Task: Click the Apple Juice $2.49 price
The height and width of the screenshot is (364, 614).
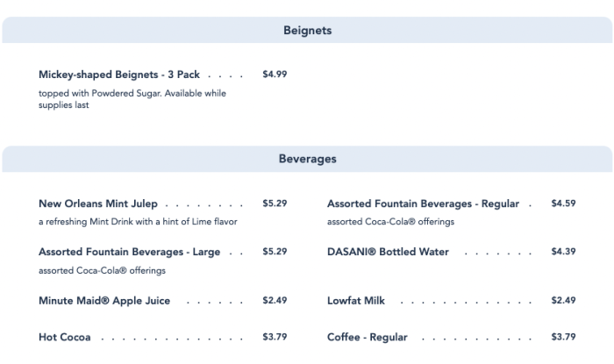Action: [275, 300]
